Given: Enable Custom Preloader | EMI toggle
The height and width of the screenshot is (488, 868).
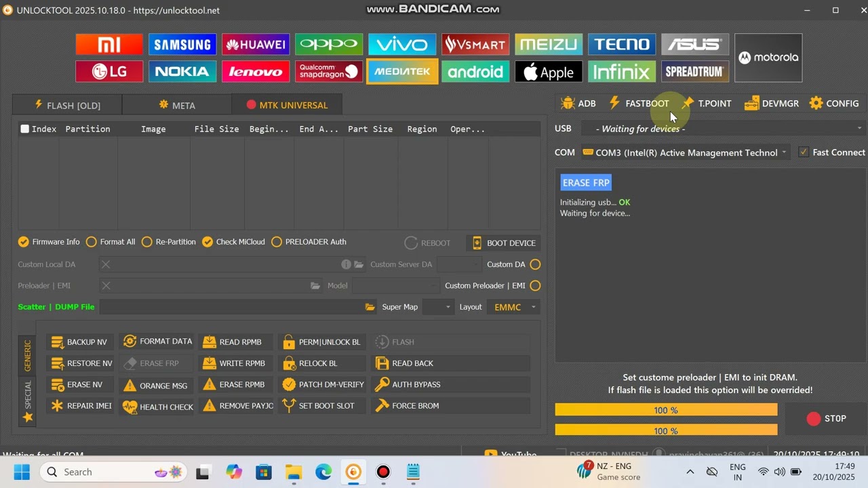Looking at the screenshot, I should (535, 285).
